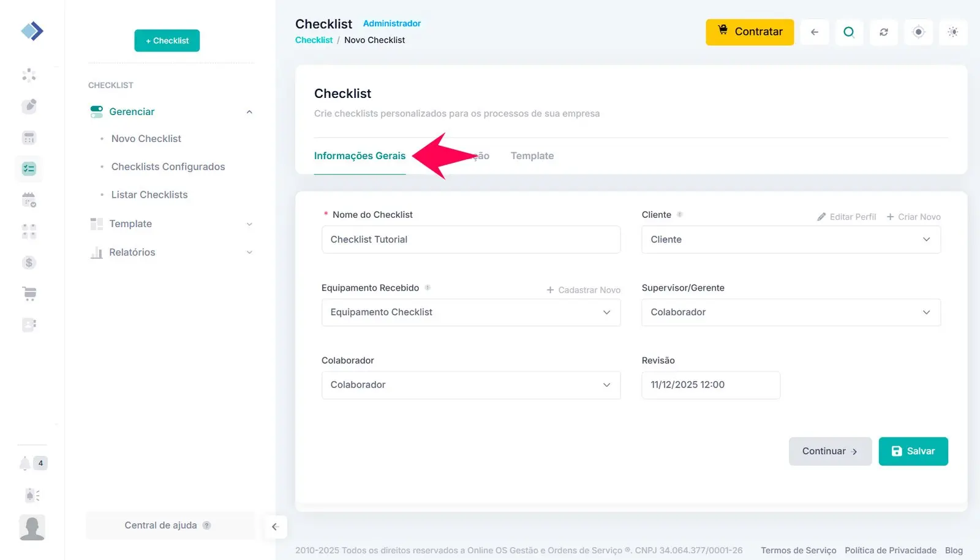The image size is (980, 560).
Task: Click the Revisão date field
Action: 710,385
